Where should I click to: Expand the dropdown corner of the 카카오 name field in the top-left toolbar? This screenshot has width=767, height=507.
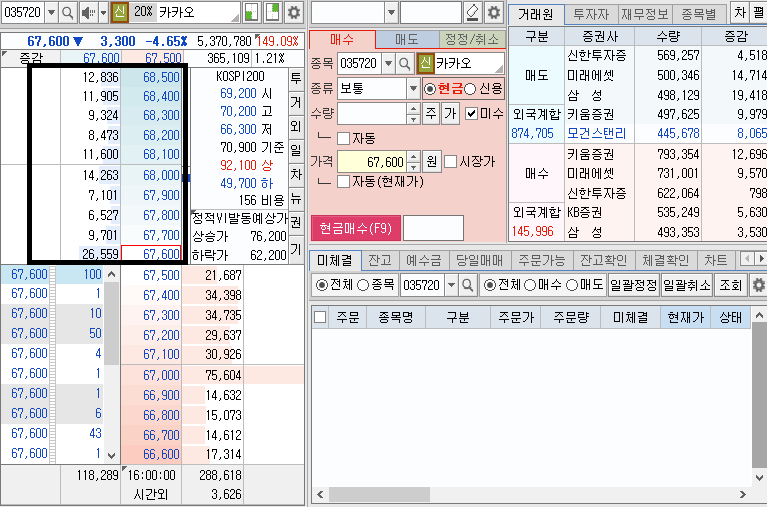click(x=235, y=18)
